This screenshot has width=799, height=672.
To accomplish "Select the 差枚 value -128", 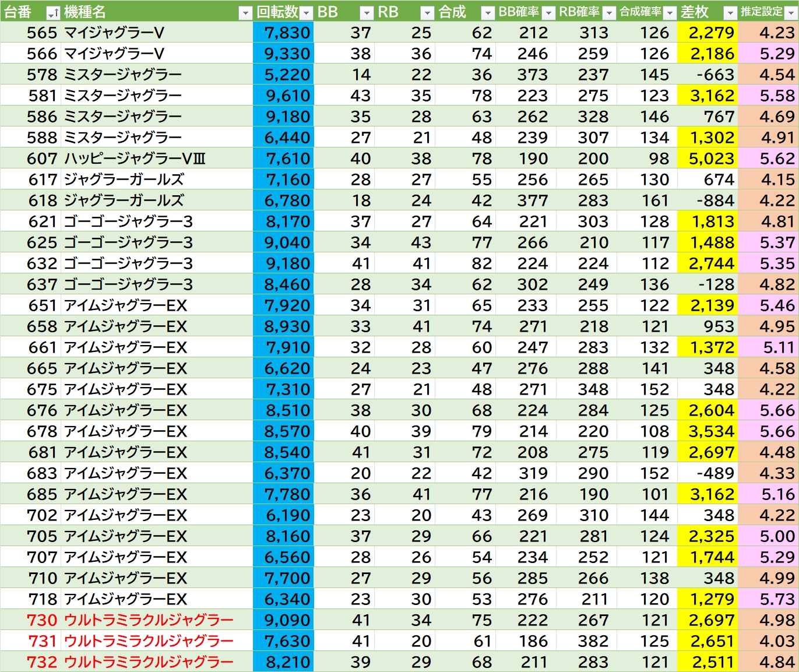I will 708,284.
